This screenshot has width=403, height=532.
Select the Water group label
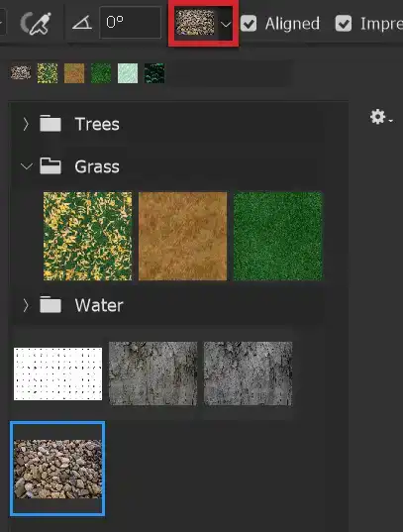99,305
